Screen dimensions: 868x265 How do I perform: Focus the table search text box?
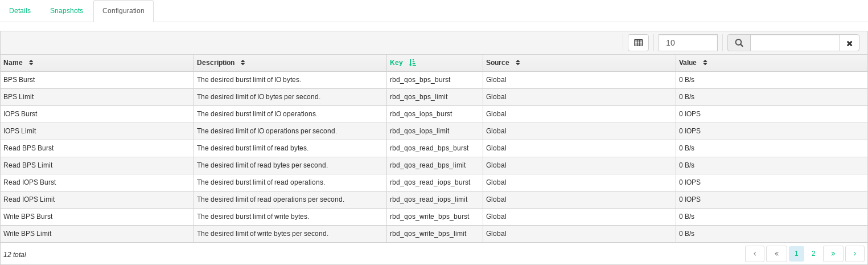pos(795,43)
